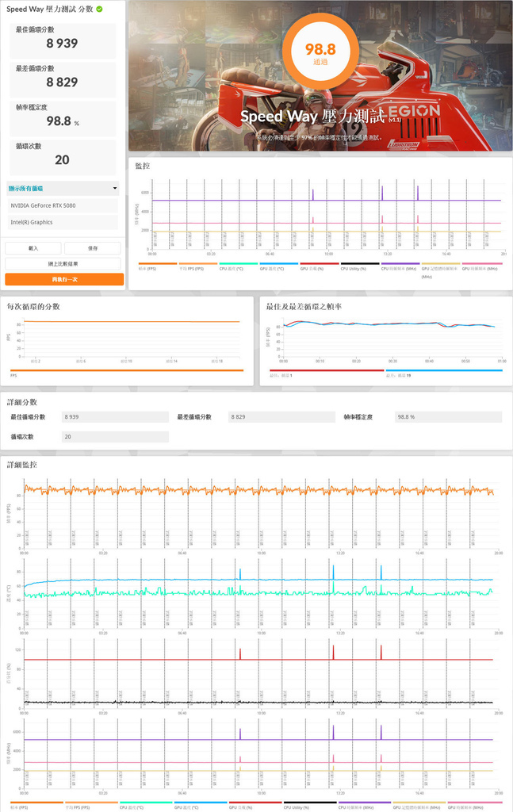This screenshot has height=812, width=513.
Task: Open 網上比較結果 online result comparison
Action: click(63, 263)
